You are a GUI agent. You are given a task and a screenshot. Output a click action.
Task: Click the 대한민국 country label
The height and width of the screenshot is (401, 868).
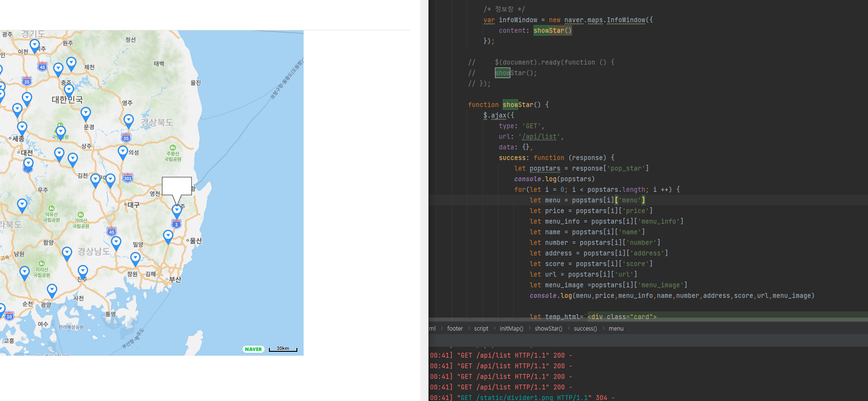[67, 100]
